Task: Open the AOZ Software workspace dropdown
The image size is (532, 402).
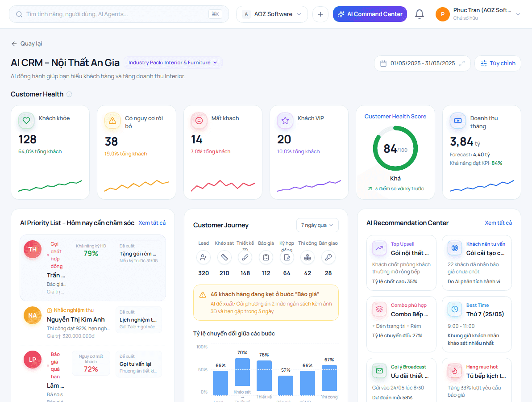Action: [272, 14]
